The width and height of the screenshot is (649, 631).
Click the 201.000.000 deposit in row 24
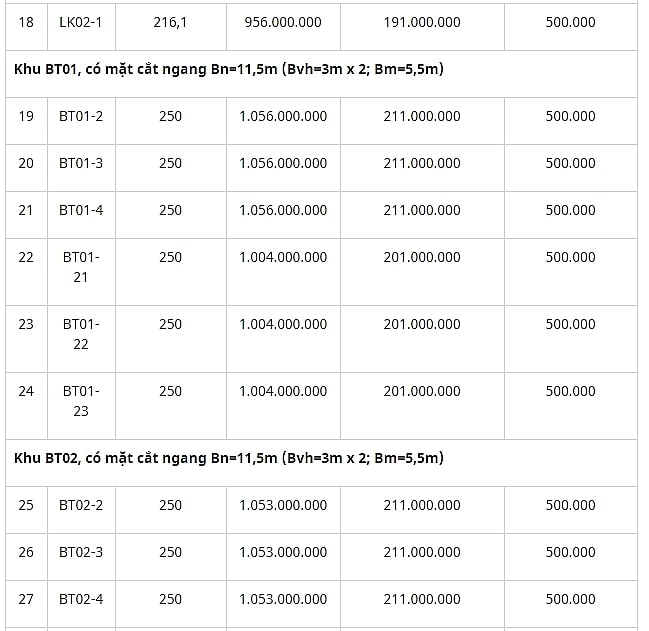pyautogui.click(x=422, y=391)
